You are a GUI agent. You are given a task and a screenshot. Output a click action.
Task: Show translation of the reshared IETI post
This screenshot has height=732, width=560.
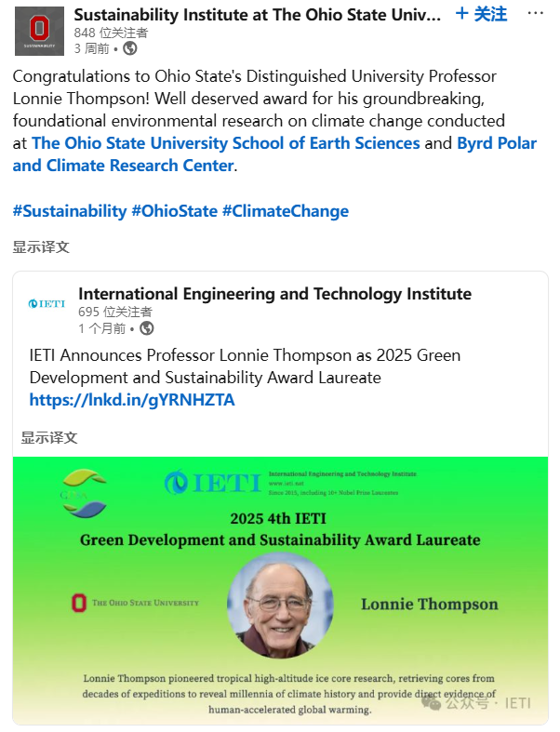tap(49, 437)
